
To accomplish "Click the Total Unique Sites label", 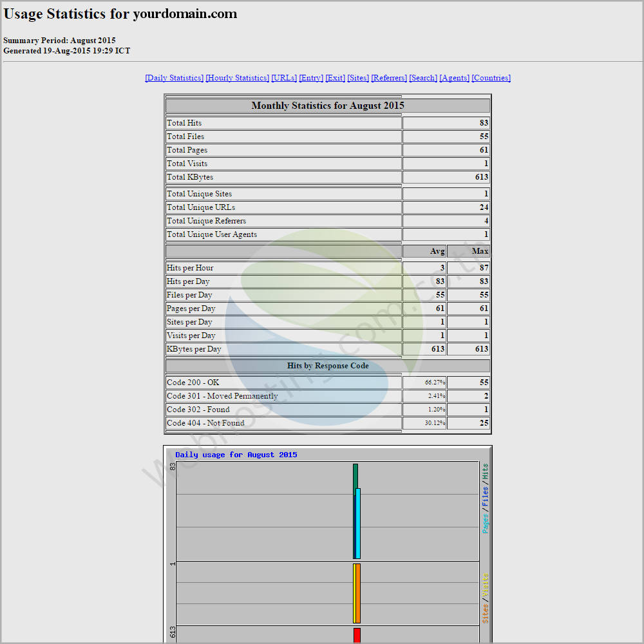I will tap(199, 194).
